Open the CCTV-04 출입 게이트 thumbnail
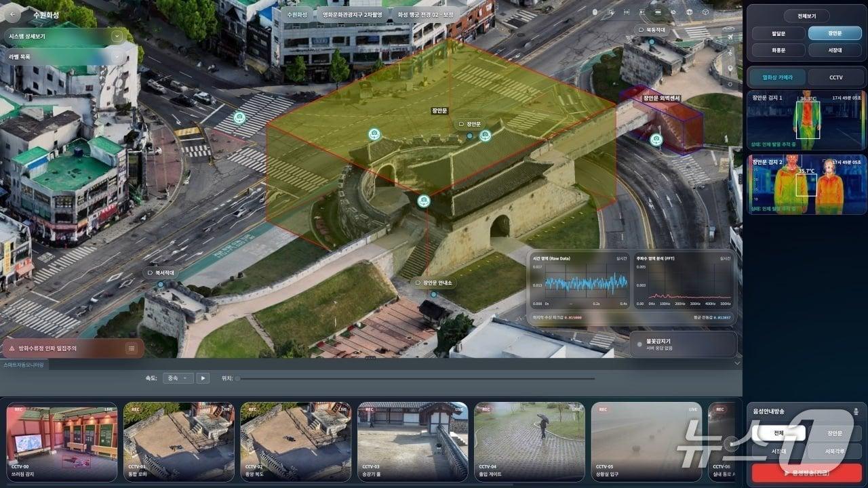 click(x=529, y=441)
